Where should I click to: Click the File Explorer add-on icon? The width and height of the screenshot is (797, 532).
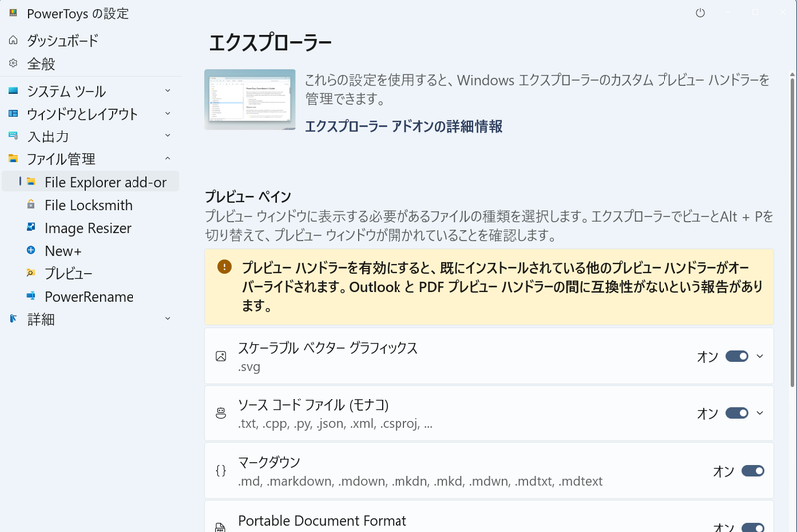31,182
